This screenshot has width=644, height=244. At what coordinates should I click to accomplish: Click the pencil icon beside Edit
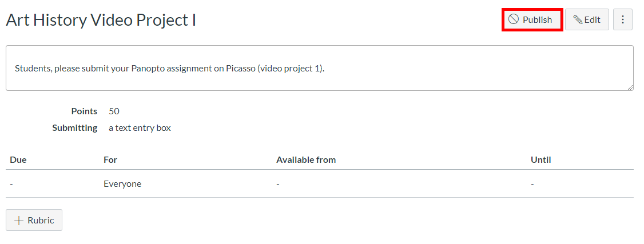(x=578, y=19)
